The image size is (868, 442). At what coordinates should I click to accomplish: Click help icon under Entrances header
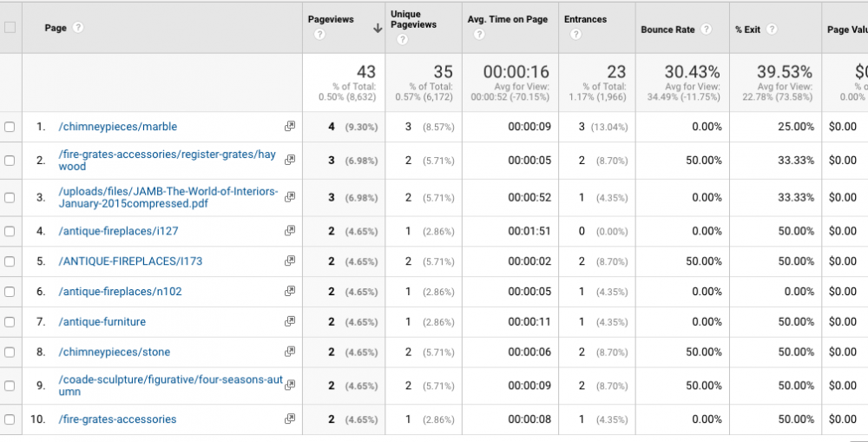click(575, 35)
